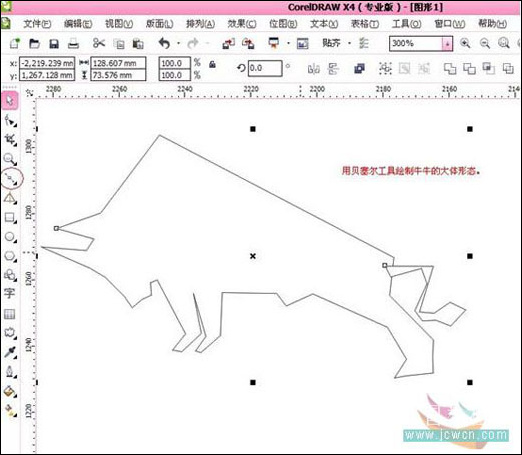Open the 效果 menu
Image resolution: width=522 pixels, height=455 pixels.
242,24
